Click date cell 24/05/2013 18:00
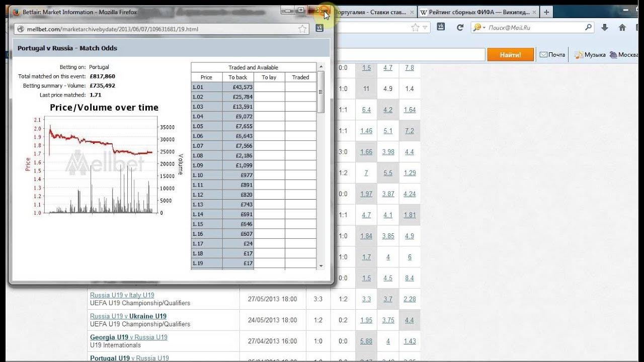The image size is (644, 362). coord(272,320)
